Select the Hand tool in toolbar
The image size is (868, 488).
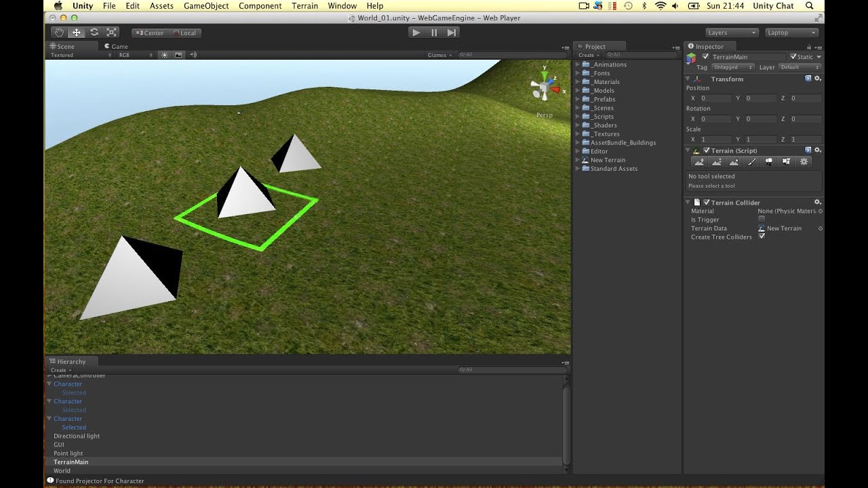pos(59,33)
